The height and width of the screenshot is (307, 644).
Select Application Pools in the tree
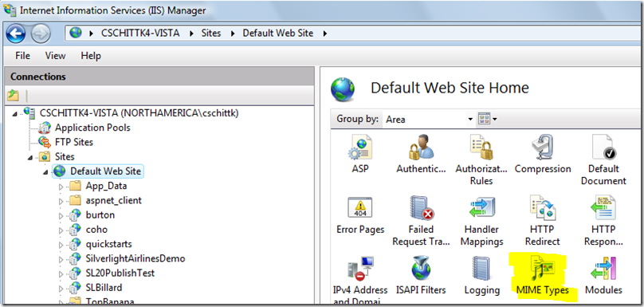coord(92,128)
